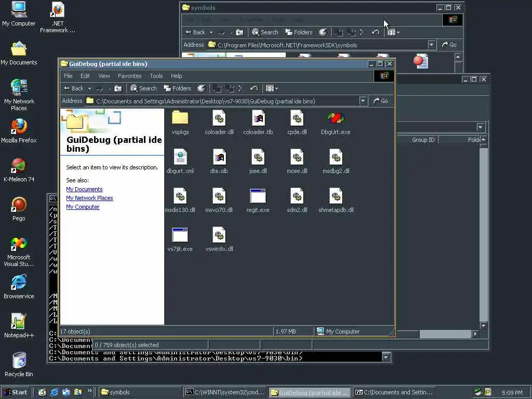Expand dropdown in the 7-Zip window

pyautogui.click(x=480, y=127)
